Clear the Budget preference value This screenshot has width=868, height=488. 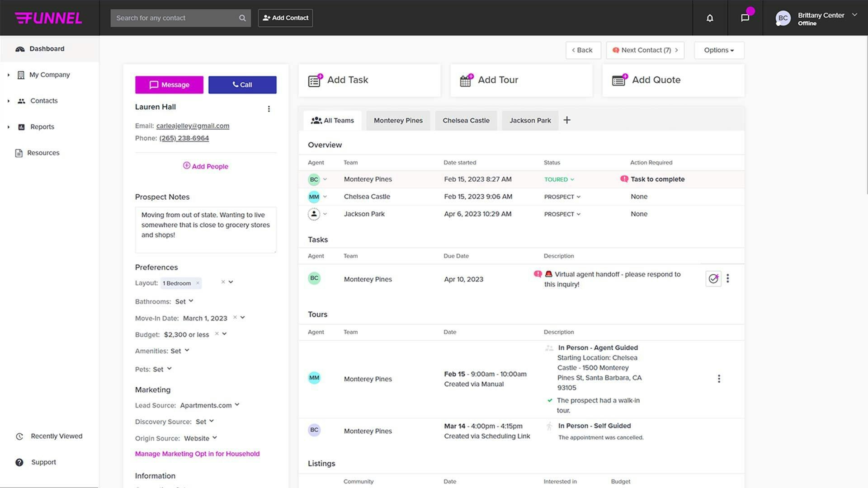[x=217, y=334]
